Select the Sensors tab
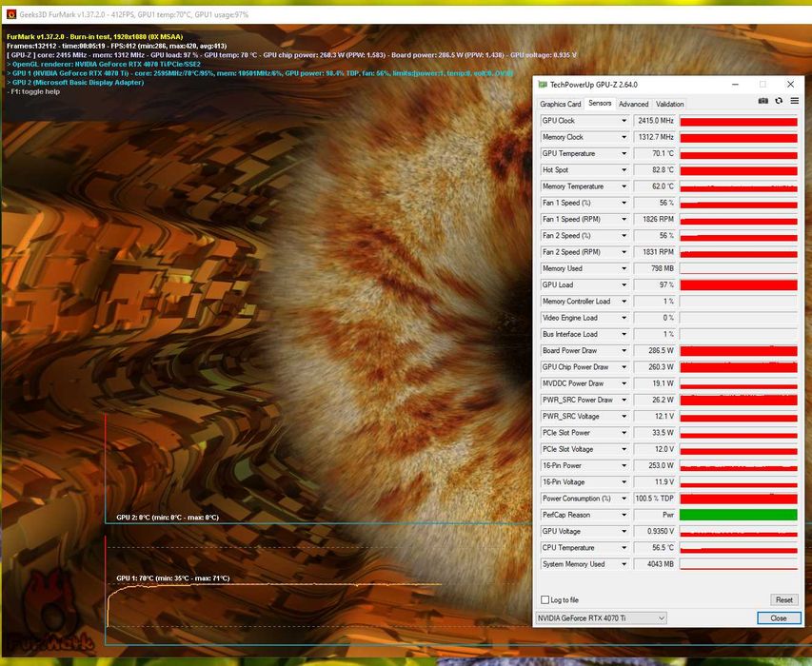The height and width of the screenshot is (666, 812). (600, 103)
